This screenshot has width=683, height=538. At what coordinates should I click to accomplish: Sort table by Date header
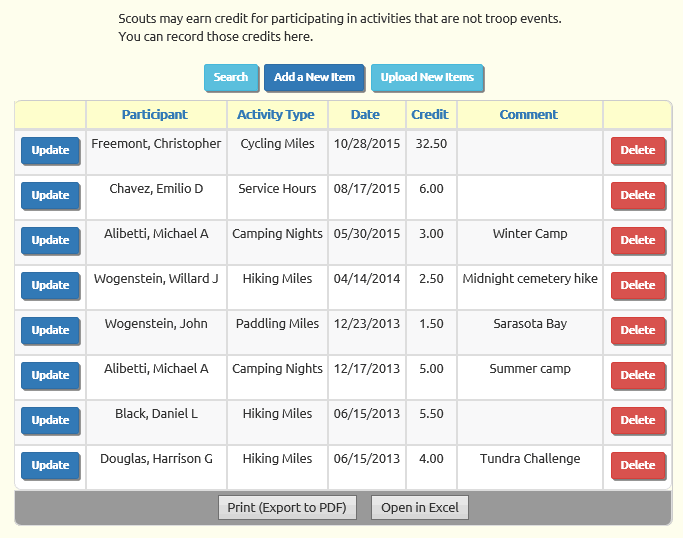point(365,115)
